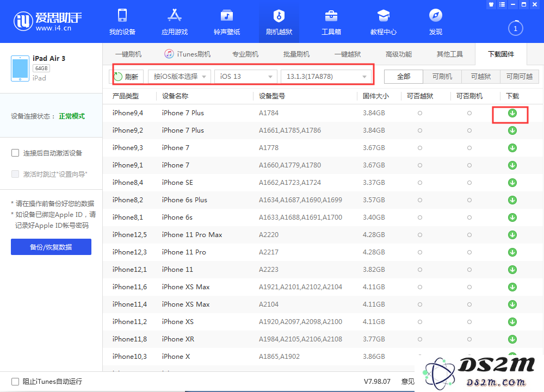Download iPhone11,2 iPhone XS firmware

[x=512, y=322]
